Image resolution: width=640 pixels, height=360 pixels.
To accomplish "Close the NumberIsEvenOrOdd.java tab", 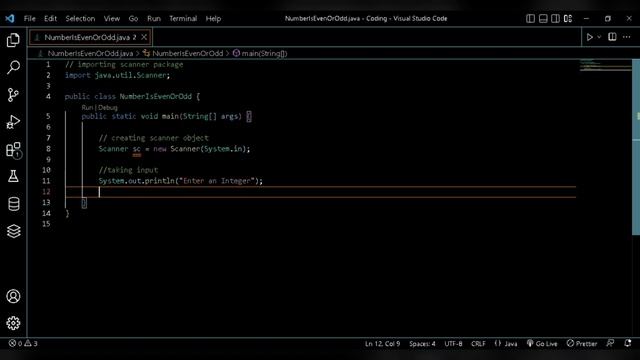I will tap(144, 37).
